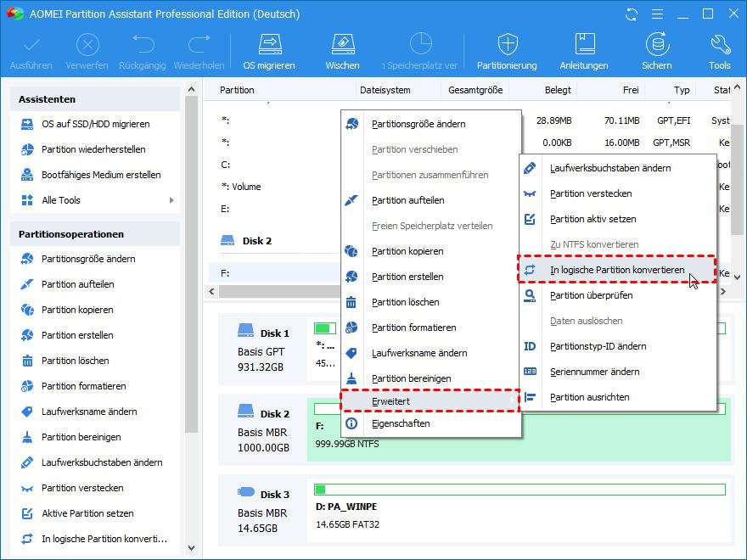The width and height of the screenshot is (747, 560).
Task: Click the Typ column header
Action: tap(682, 90)
